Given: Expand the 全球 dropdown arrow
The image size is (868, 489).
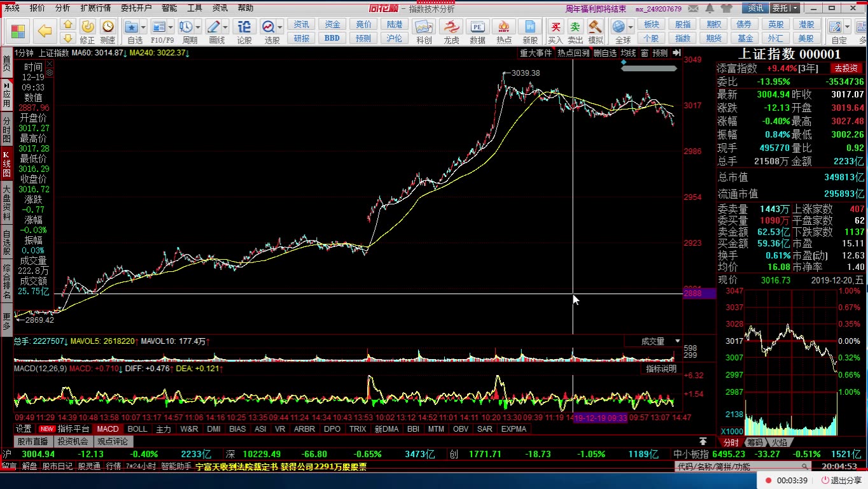Looking at the screenshot, I should (x=631, y=27).
